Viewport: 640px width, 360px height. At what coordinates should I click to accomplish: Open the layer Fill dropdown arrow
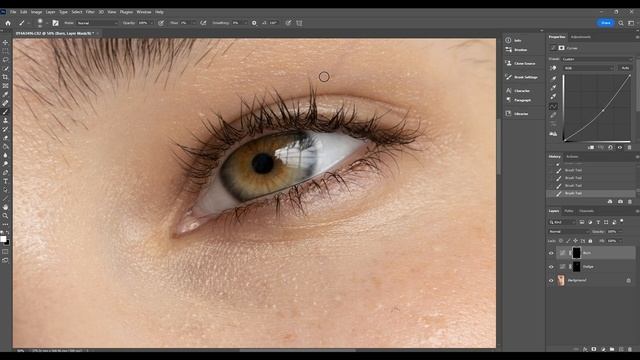click(620, 241)
